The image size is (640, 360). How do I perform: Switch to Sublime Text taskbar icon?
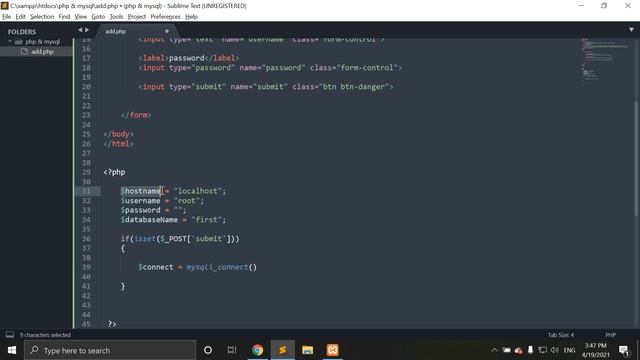click(282, 350)
